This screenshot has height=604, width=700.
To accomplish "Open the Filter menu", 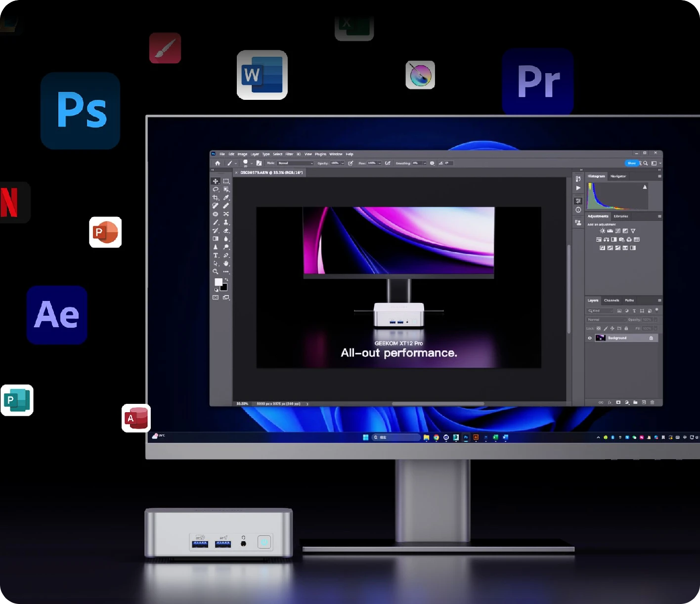I will [x=289, y=154].
